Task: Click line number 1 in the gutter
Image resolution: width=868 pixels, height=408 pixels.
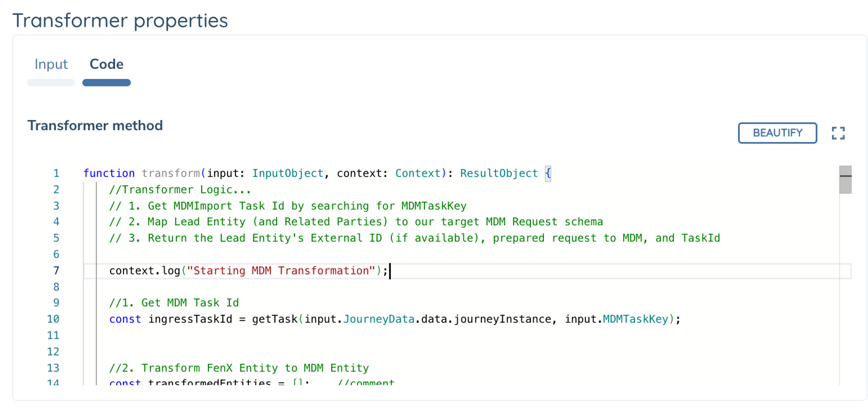Action: [56, 173]
